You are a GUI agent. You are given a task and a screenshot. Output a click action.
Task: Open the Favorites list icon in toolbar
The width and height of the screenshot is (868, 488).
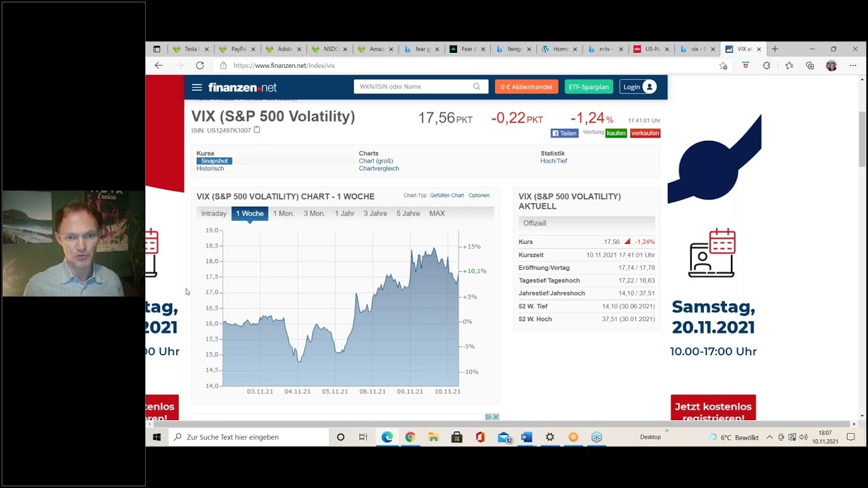(x=789, y=66)
